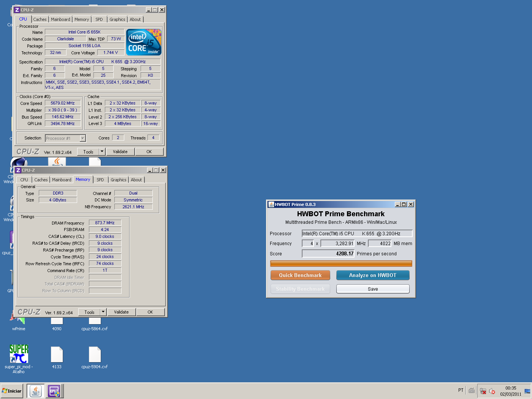
Task: Open the cpuz-5904.cvf desktop file
Action: tap(95, 358)
